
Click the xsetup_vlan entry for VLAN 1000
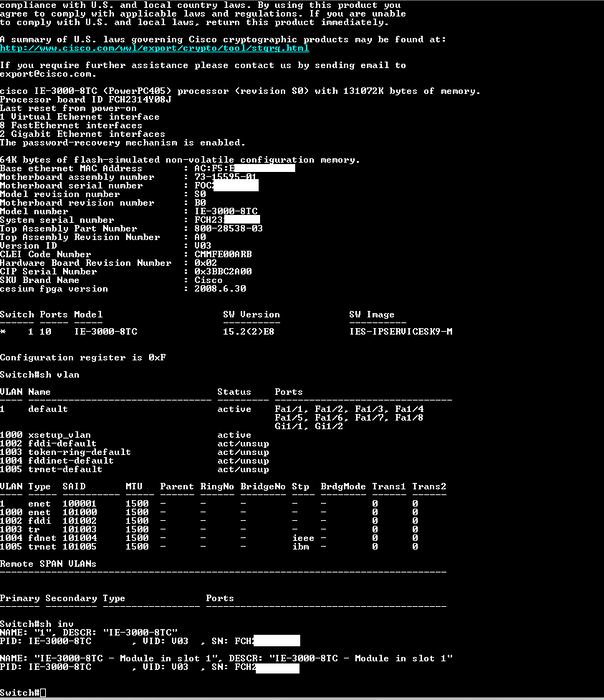59,435
